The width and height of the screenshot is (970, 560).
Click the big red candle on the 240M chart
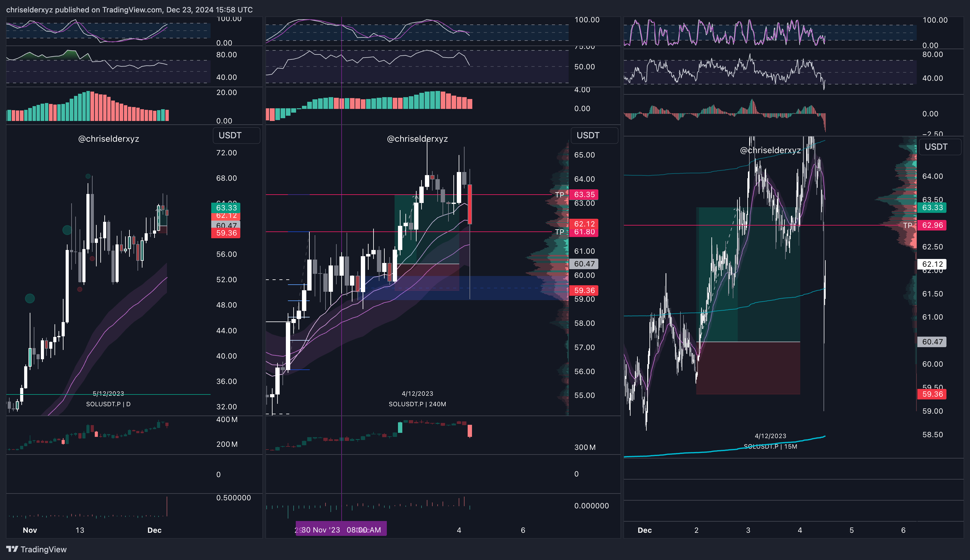click(x=470, y=204)
